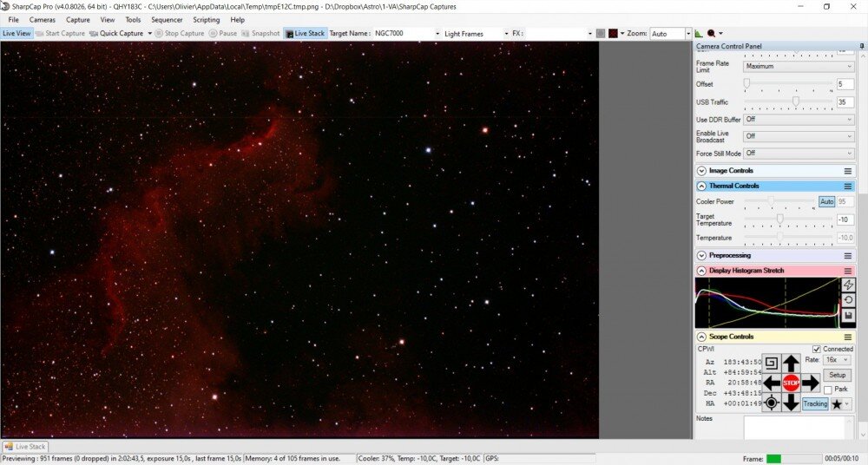Toggle the Tracking button
This screenshot has height=465, width=868.
click(815, 404)
